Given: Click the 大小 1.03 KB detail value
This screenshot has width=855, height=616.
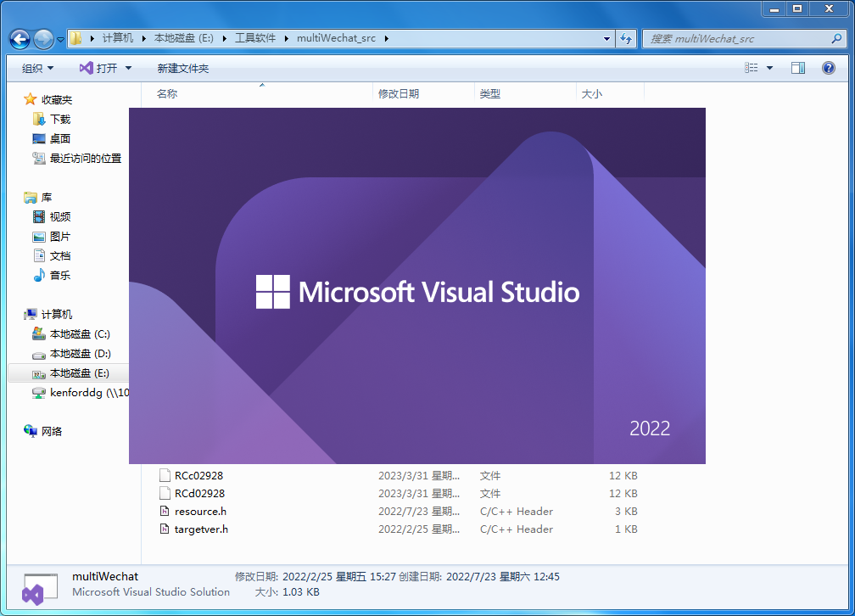Looking at the screenshot, I should point(301,592).
